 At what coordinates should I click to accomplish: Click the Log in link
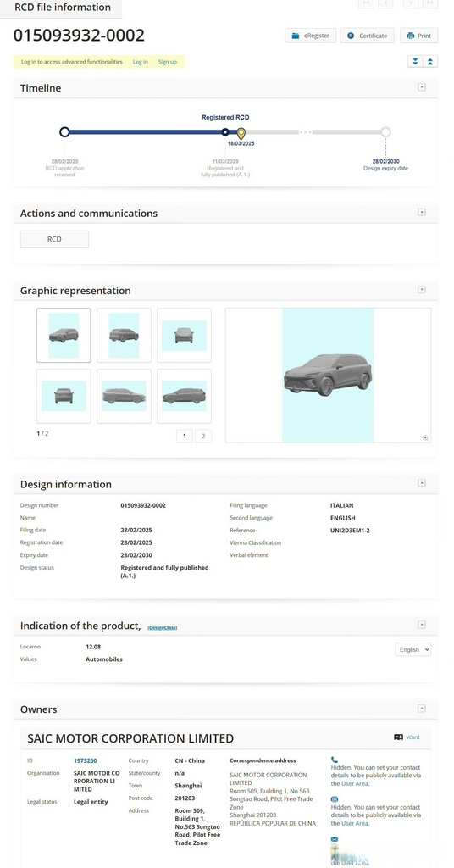click(x=140, y=62)
